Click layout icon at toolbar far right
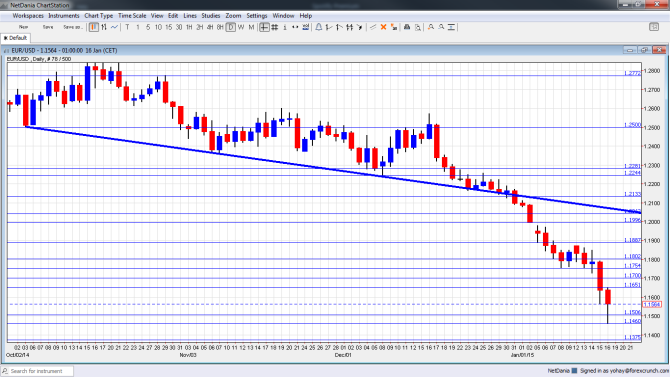The width and height of the screenshot is (670, 377). [x=654, y=27]
